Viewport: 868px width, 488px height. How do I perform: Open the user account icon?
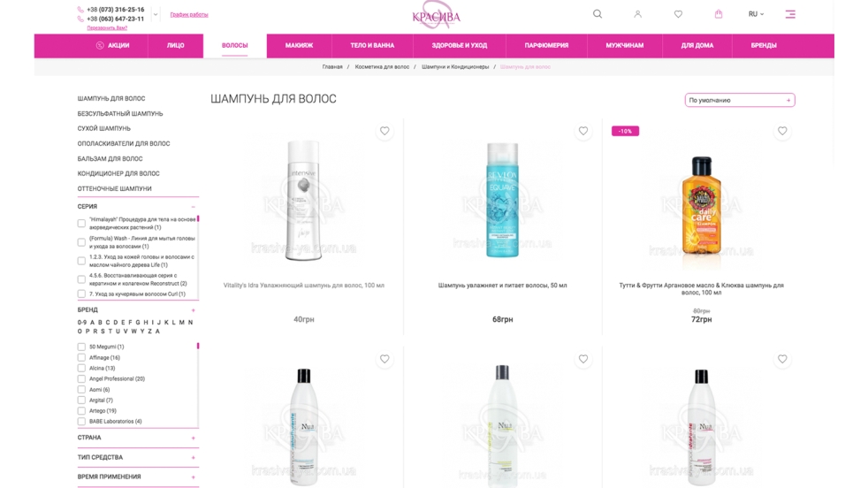pos(637,14)
